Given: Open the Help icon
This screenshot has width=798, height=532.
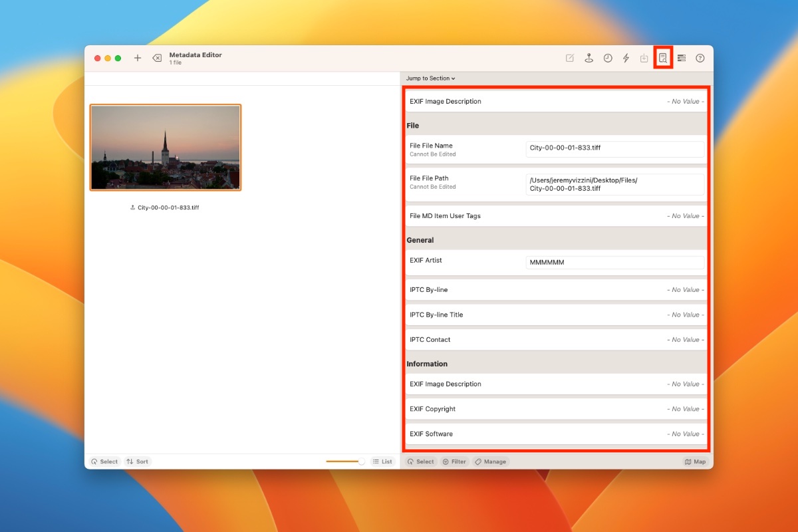Looking at the screenshot, I should pyautogui.click(x=700, y=58).
